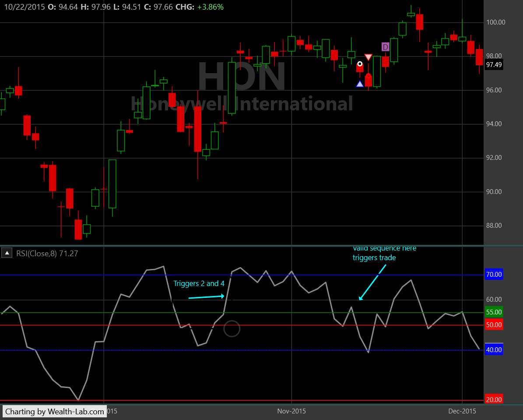Image resolution: width=523 pixels, height=420 pixels.
Task: Click the O: 94.64 open value in header
Action: pyautogui.click(x=63, y=7)
